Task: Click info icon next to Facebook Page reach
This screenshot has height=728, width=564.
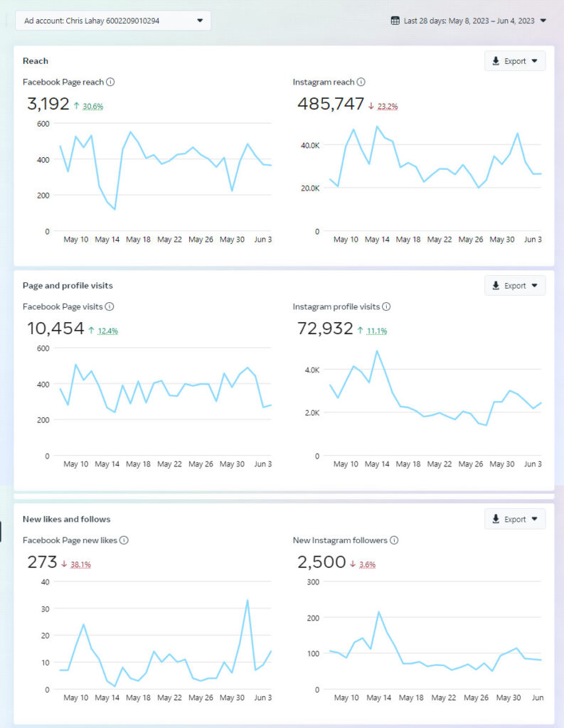Action: point(110,82)
